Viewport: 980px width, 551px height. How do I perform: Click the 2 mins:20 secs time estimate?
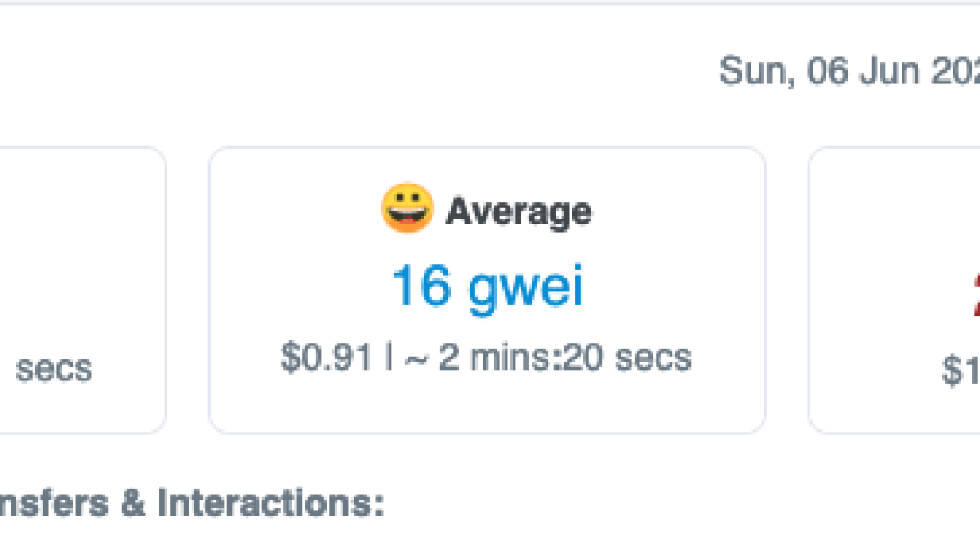tap(565, 358)
